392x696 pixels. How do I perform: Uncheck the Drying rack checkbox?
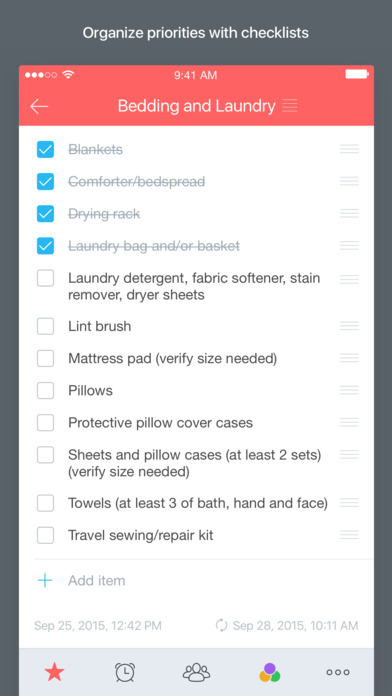coord(45,214)
